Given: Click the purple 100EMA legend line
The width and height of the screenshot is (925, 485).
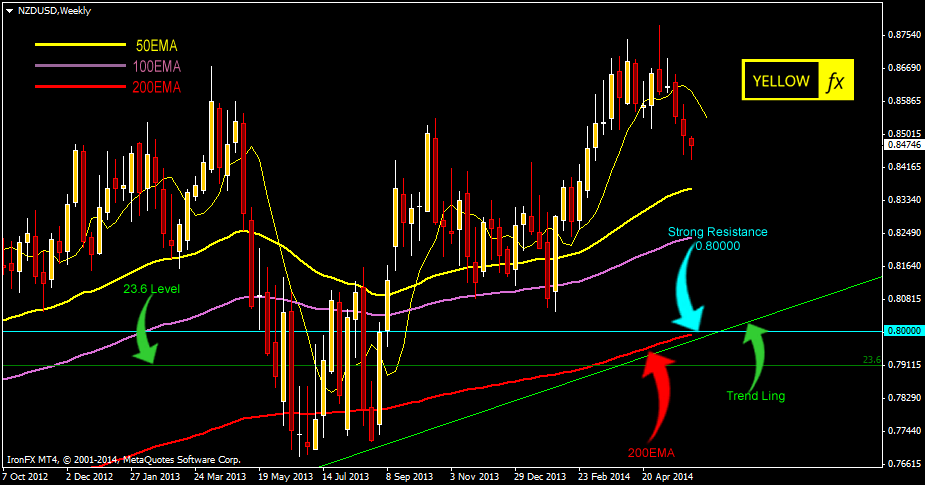Looking at the screenshot, I should coord(74,66).
